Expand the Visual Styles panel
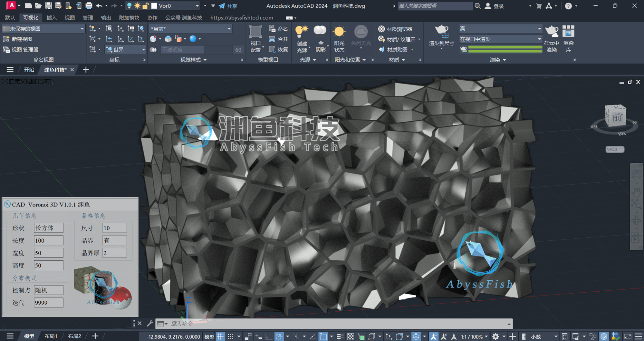 pyautogui.click(x=193, y=60)
